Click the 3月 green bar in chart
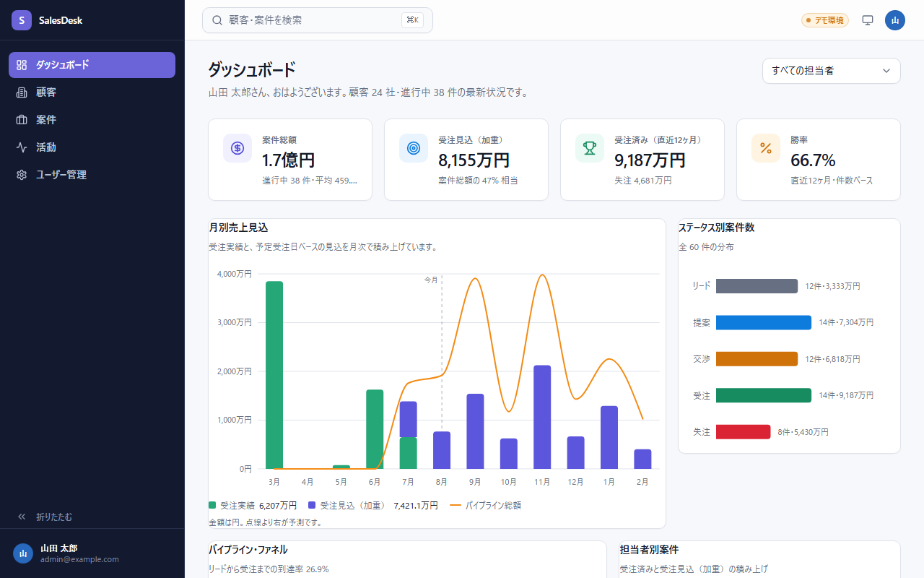The width and height of the screenshot is (924, 578). (274, 375)
